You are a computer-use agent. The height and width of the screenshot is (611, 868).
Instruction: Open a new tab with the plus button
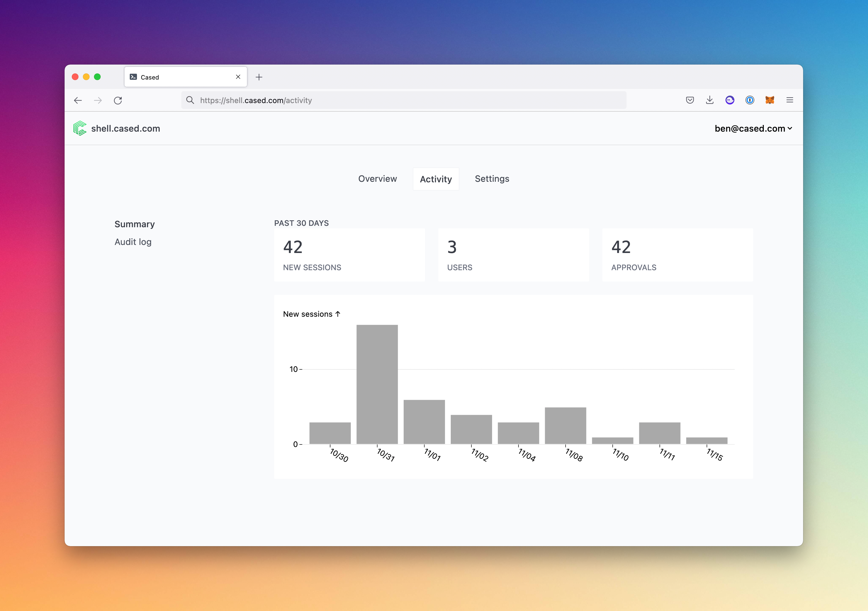coord(259,77)
